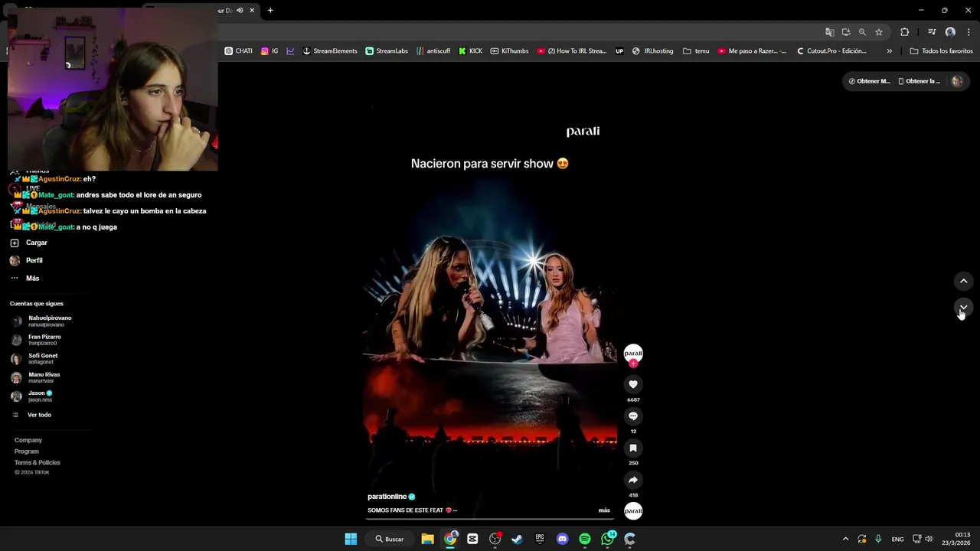980x551 pixels.
Task: Open the paralionline username on the video
Action: (x=387, y=497)
